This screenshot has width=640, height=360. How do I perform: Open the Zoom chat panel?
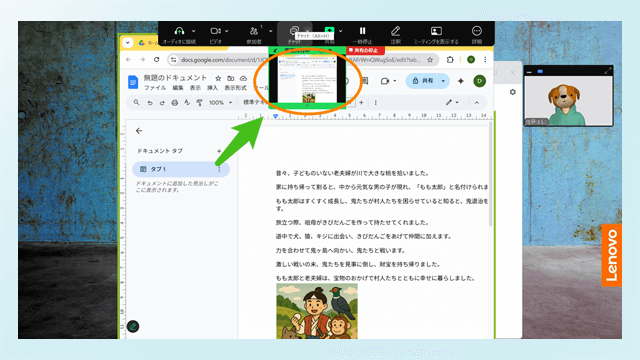click(294, 31)
